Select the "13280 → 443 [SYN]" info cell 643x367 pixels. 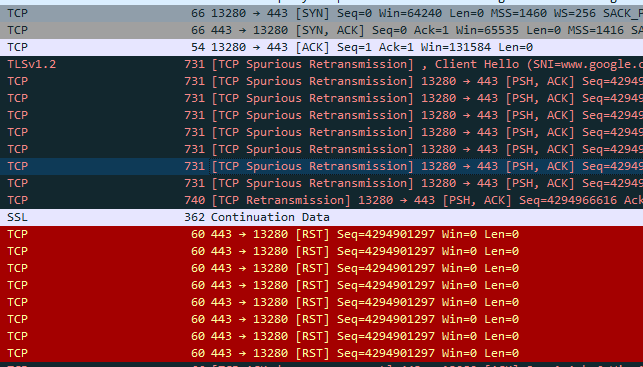click(x=427, y=14)
